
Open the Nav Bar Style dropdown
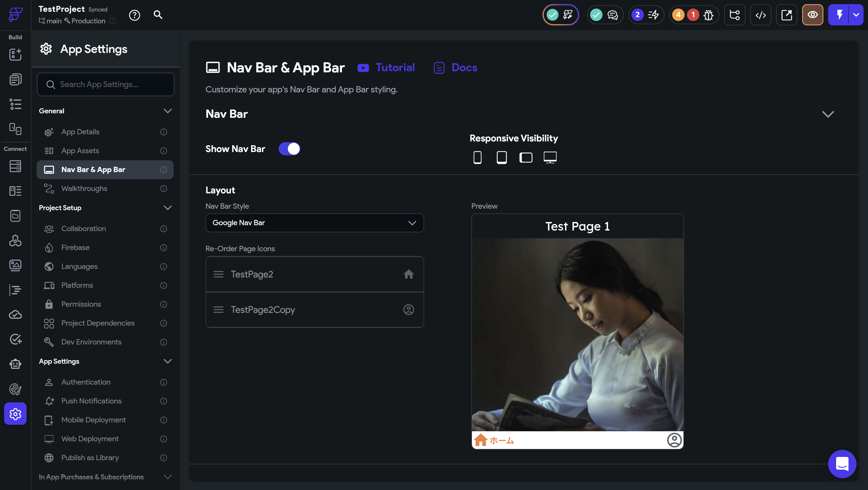(314, 223)
